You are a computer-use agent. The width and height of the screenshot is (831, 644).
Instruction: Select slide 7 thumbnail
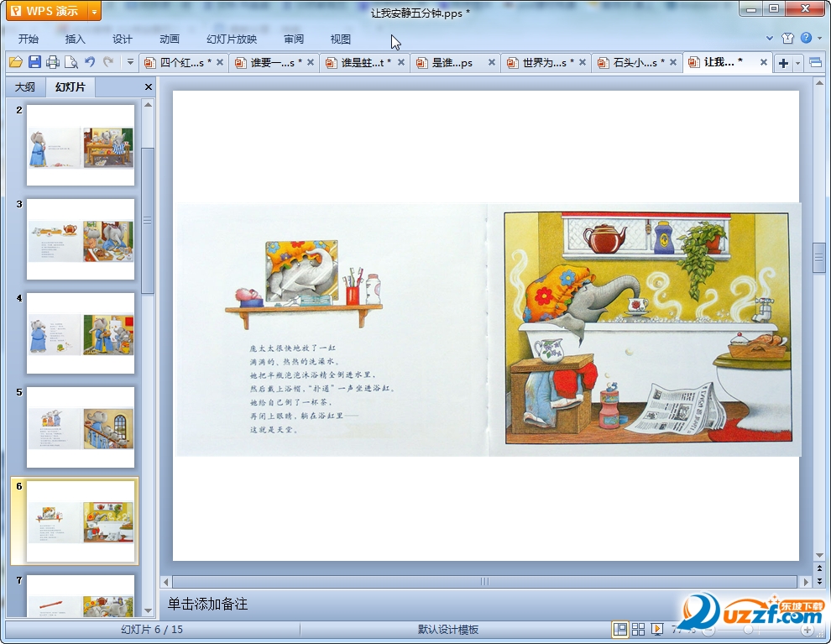click(81, 596)
